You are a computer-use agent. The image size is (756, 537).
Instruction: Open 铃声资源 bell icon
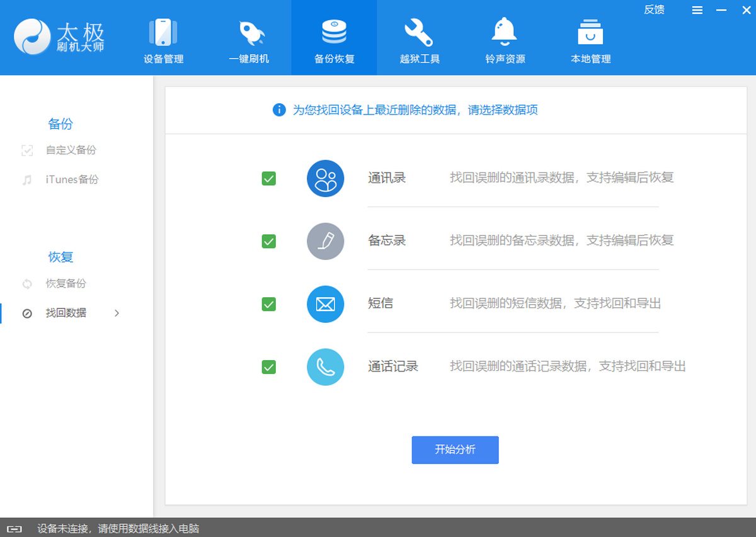(x=505, y=31)
